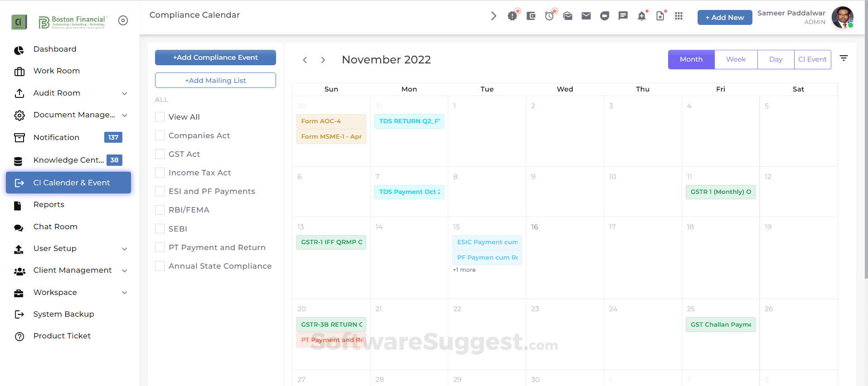Open the CI Event tab
Image resolution: width=868 pixels, height=386 pixels.
coord(812,59)
